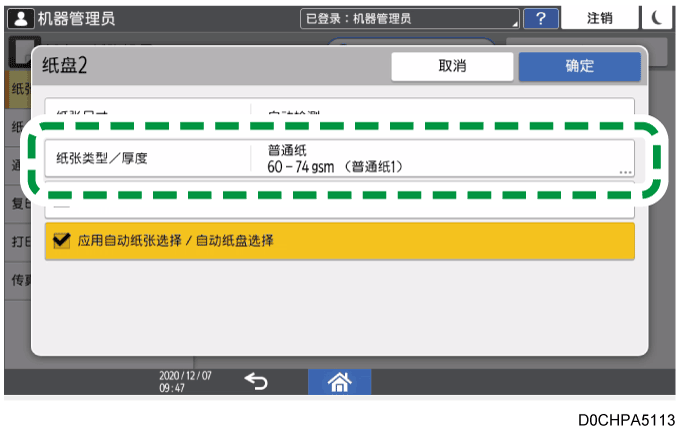This screenshot has height=431, width=679.
Task: Confirm tray settings with 确定
Action: [x=579, y=66]
